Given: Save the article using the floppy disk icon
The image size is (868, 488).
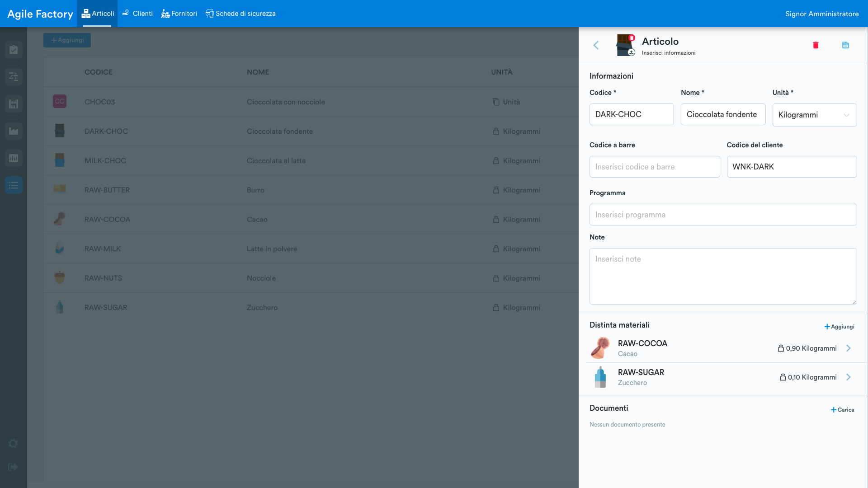Looking at the screenshot, I should tap(845, 45).
